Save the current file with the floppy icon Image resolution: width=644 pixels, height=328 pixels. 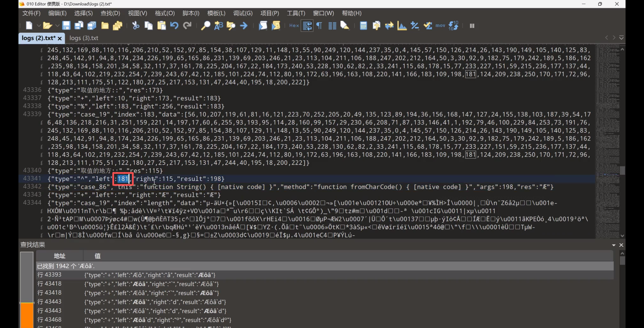click(66, 25)
